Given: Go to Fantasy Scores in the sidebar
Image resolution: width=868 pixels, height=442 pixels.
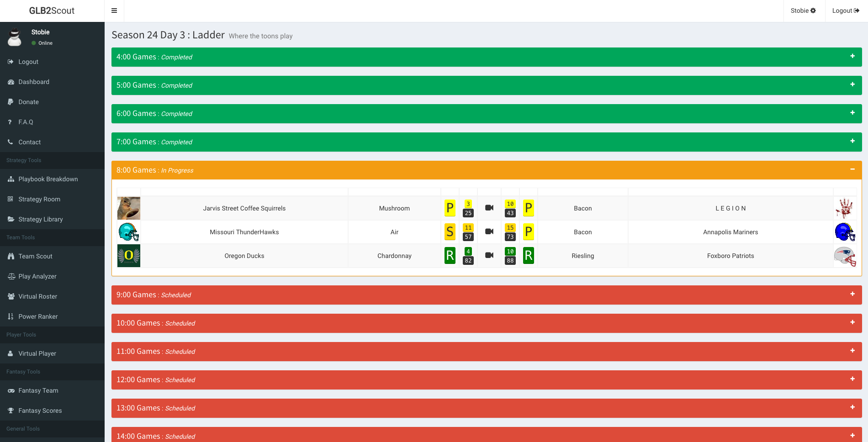Looking at the screenshot, I should (40, 410).
